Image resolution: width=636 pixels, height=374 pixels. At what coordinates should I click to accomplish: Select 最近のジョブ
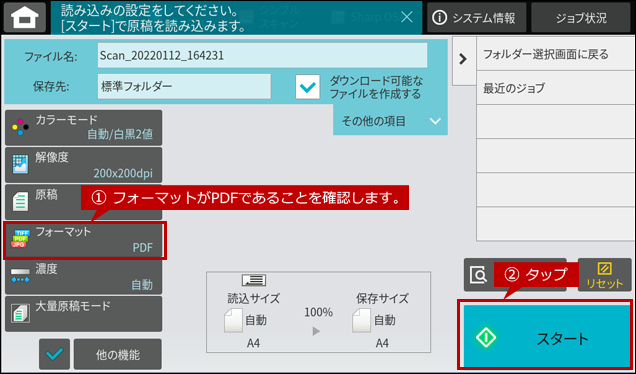[x=555, y=88]
